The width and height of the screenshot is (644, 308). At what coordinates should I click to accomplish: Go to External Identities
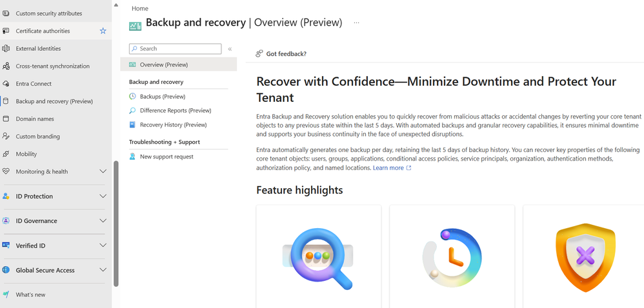38,49
